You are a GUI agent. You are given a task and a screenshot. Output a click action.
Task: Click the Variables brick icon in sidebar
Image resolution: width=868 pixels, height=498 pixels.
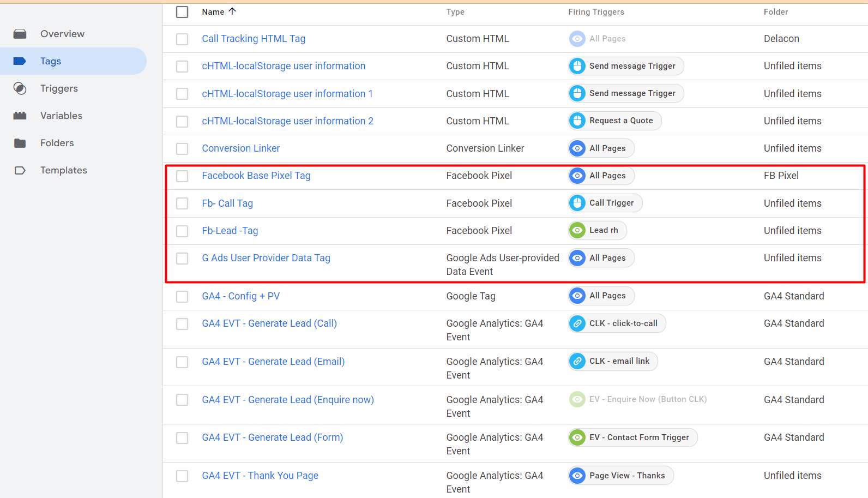[20, 116]
